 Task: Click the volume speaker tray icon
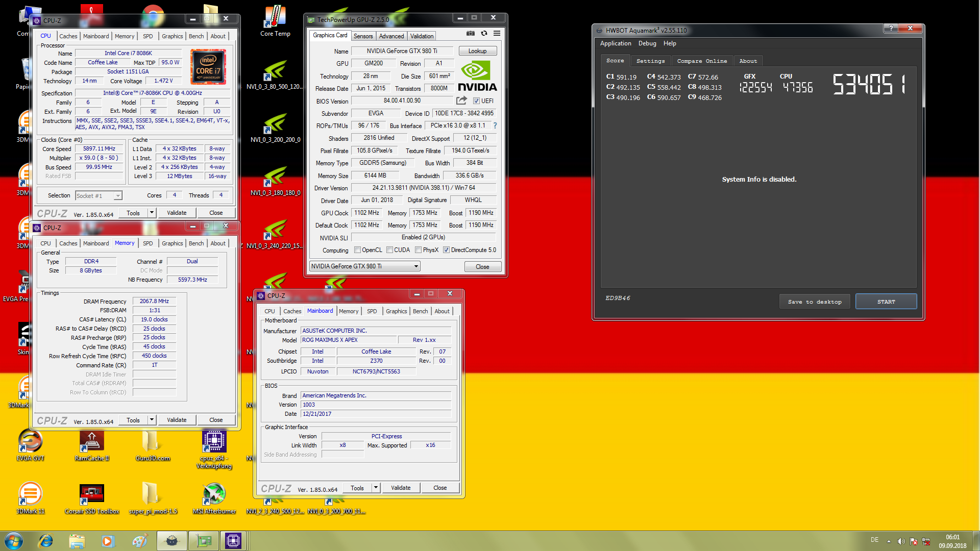click(901, 541)
